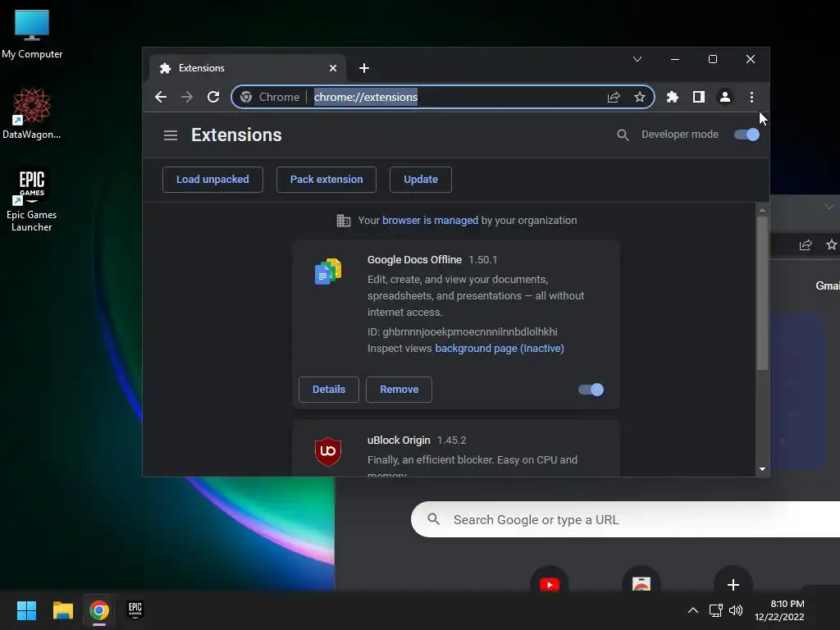This screenshot has height=630, width=840.
Task: Open Details for Google Docs Offline
Action: coord(329,390)
